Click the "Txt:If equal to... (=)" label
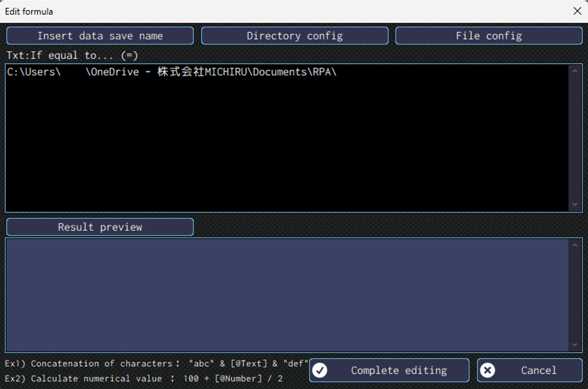 (x=72, y=56)
